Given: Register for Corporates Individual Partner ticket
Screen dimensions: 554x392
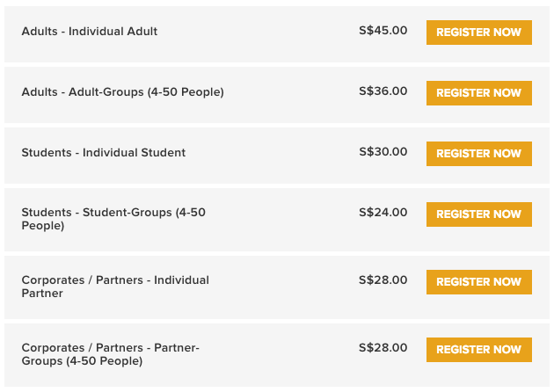Looking at the screenshot, I should click(478, 282).
